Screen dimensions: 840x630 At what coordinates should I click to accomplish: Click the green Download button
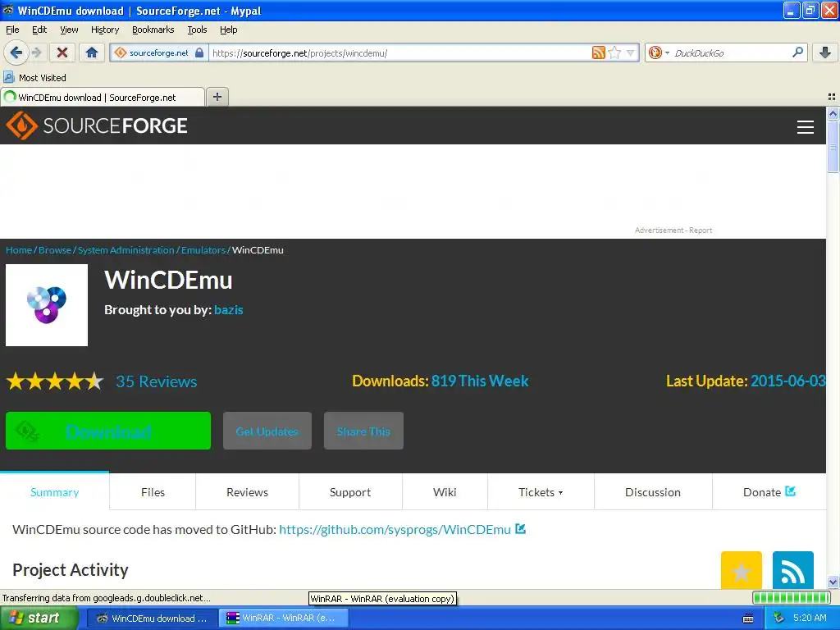(x=108, y=431)
